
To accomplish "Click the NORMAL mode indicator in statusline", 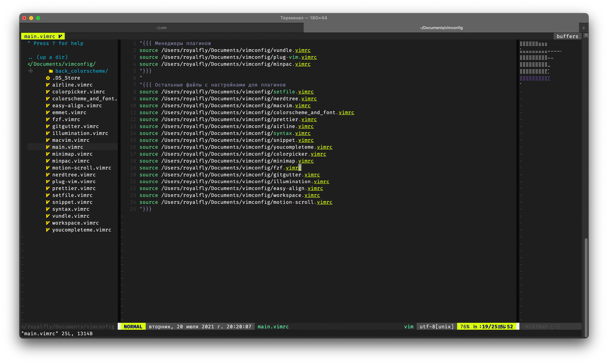I will point(133,327).
